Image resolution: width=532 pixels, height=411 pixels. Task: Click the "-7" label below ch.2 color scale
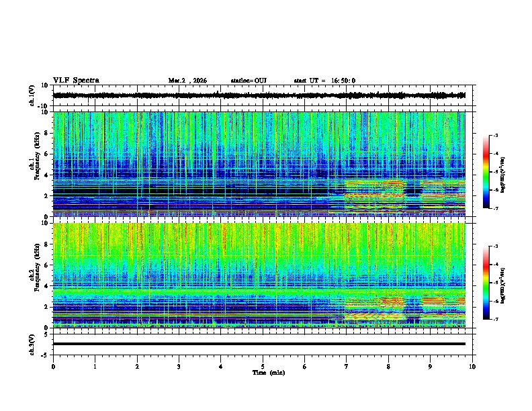(495, 319)
